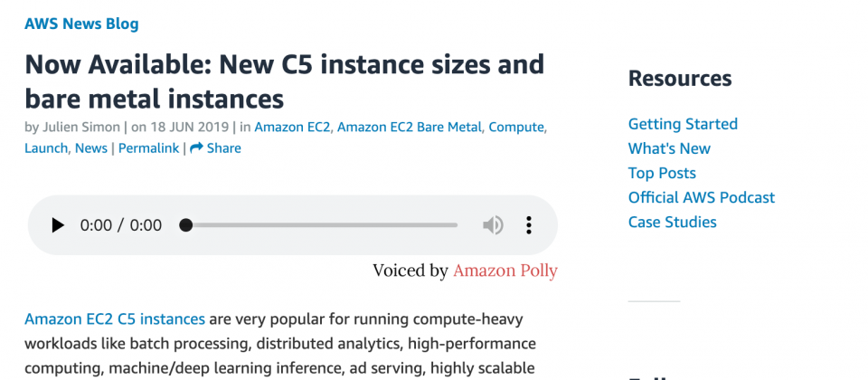Open the Amazon EC2 category
This screenshot has width=868, height=380.
click(292, 127)
